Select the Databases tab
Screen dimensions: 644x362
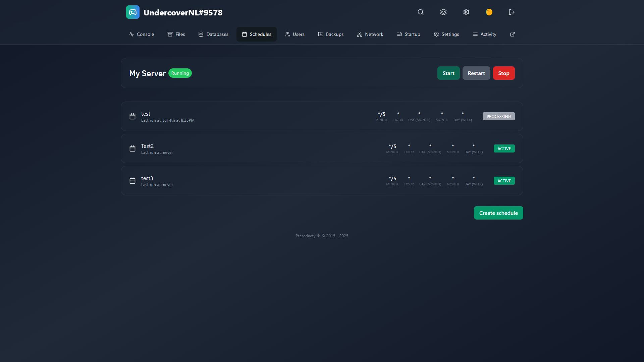point(213,34)
